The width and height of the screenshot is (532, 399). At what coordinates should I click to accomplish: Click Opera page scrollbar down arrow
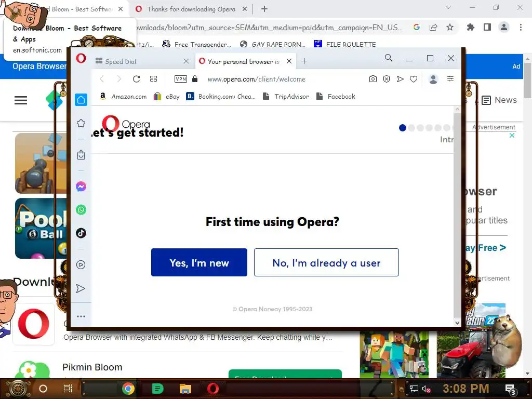457,323
